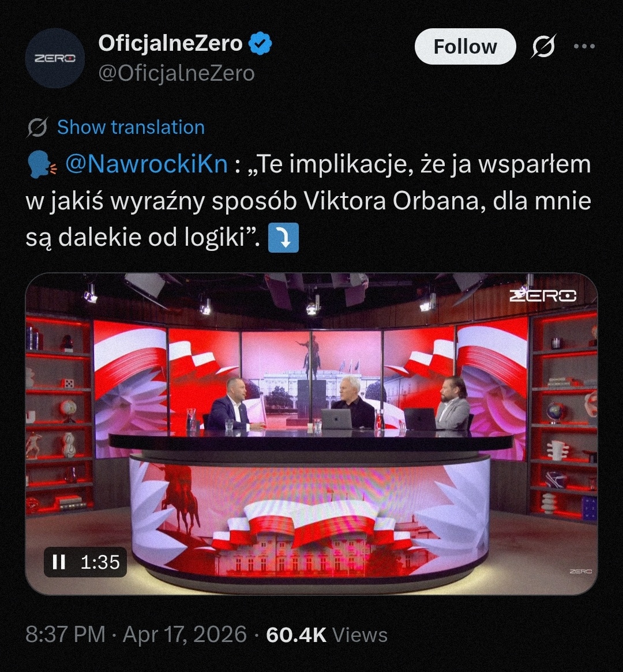Screen dimensions: 623x672
Task: View the 60.4K Views count
Action: pos(327,635)
